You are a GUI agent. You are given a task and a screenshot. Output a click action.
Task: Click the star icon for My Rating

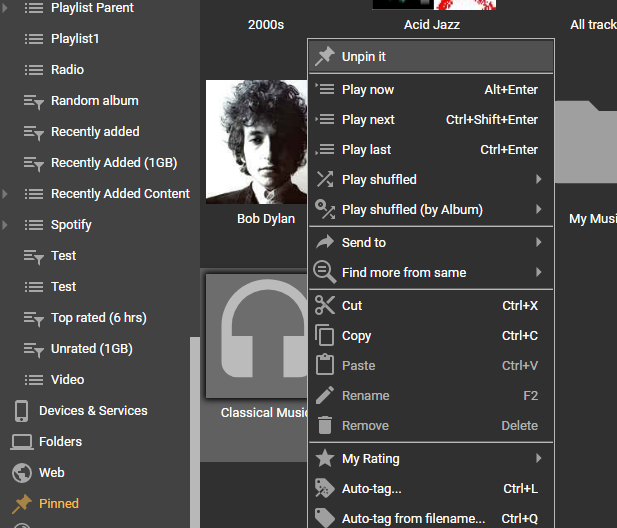click(x=325, y=459)
